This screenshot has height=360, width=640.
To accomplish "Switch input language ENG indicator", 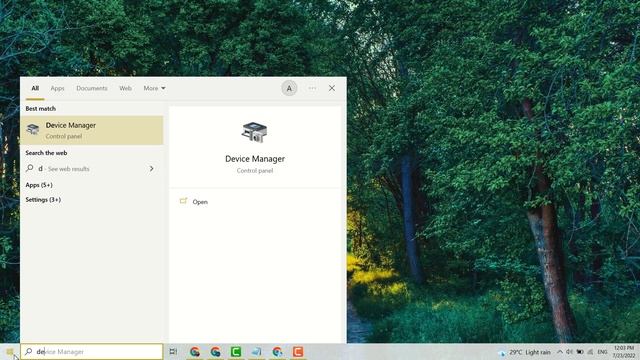I will 602,352.
